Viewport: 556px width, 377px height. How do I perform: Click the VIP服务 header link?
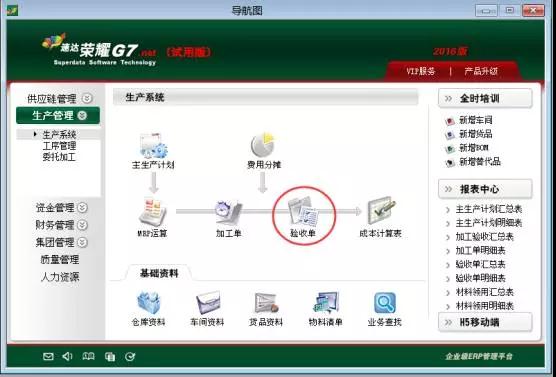tap(421, 71)
